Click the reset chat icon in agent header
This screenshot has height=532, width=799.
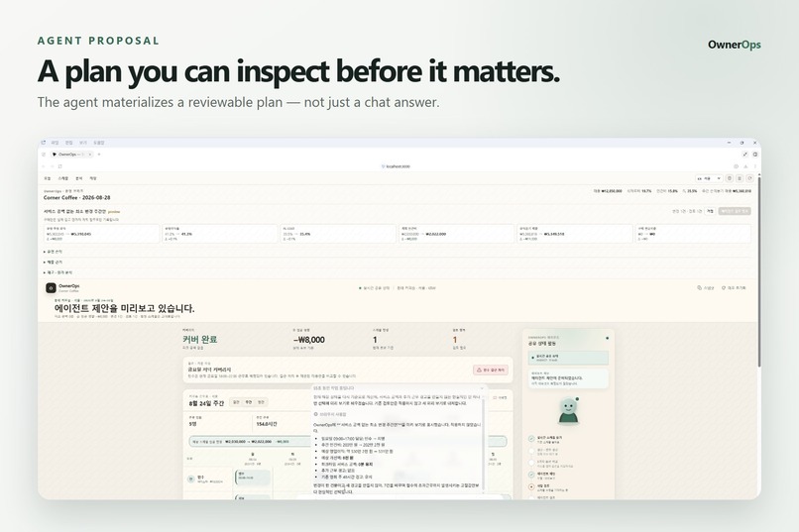724,288
